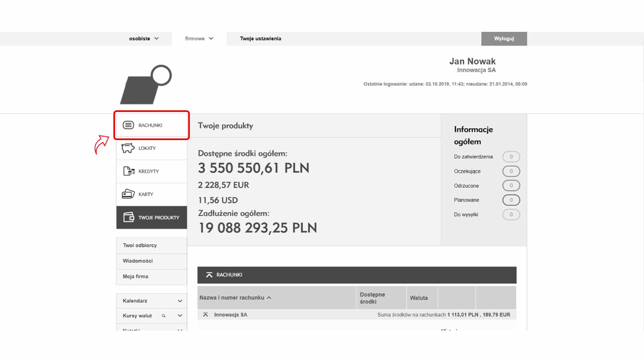
Task: Click the Oczekujące counter badge
Action: point(511,171)
